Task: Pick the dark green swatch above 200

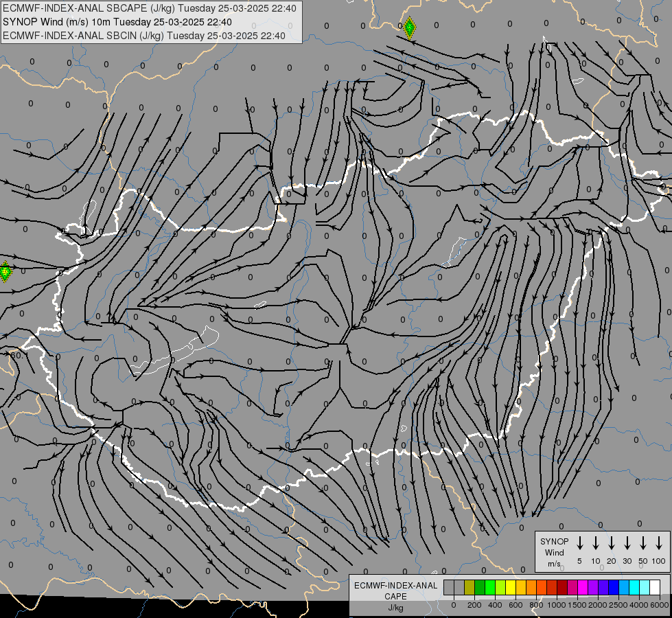Action: tap(480, 587)
